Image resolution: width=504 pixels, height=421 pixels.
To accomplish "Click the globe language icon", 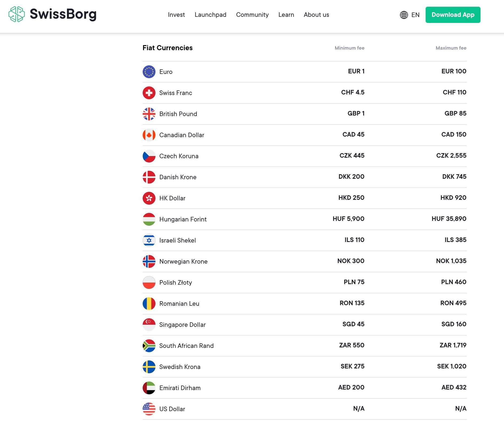I will (x=404, y=15).
